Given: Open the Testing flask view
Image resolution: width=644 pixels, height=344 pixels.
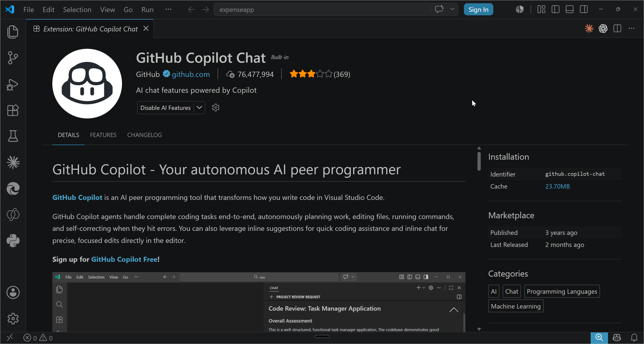Looking at the screenshot, I should pyautogui.click(x=13, y=136).
